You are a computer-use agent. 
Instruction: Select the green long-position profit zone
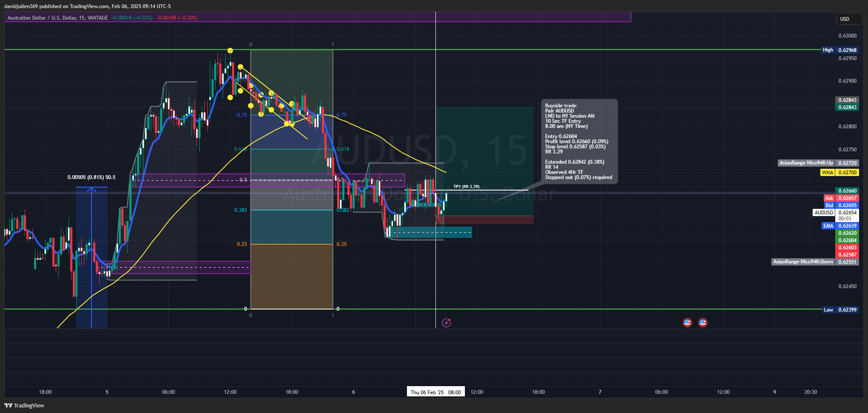click(x=484, y=162)
